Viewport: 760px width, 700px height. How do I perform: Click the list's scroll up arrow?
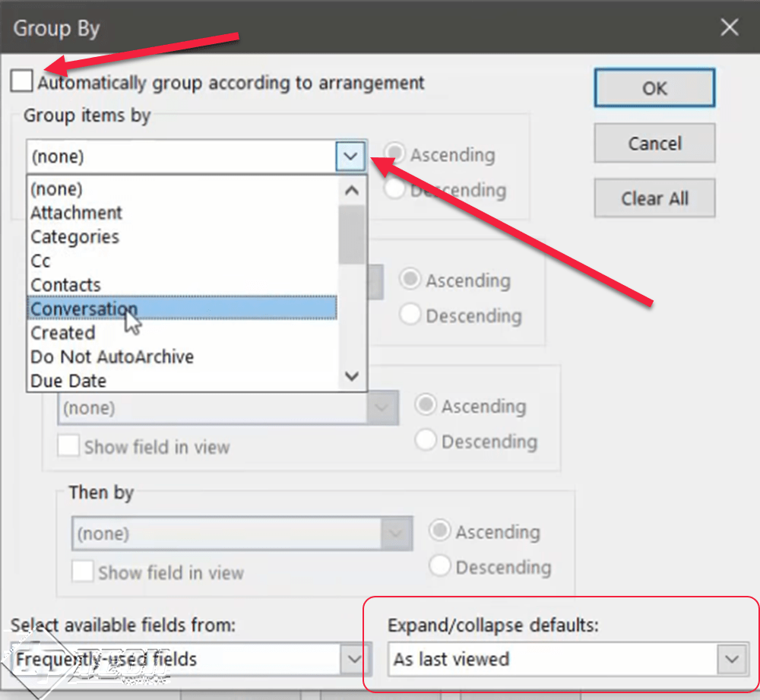coord(352,191)
